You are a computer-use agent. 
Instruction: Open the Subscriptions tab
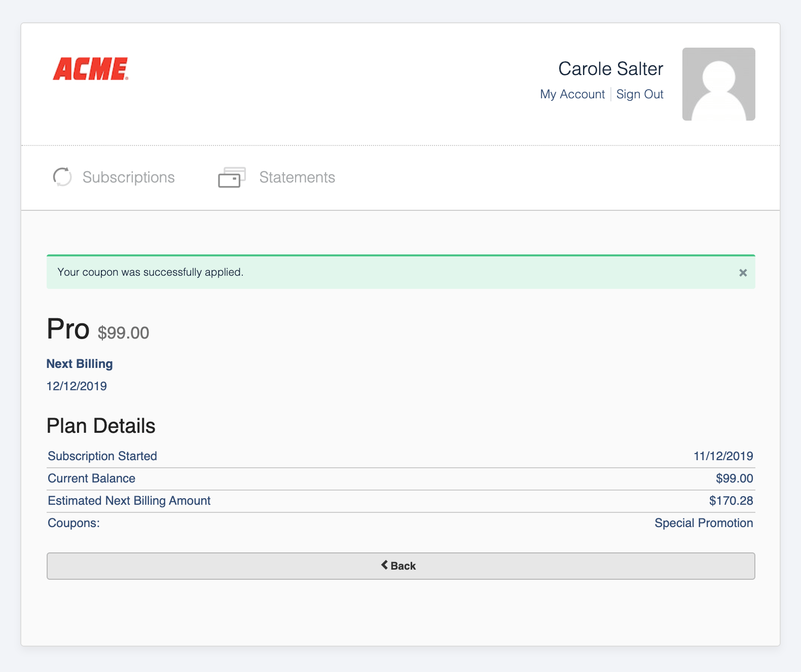click(128, 177)
